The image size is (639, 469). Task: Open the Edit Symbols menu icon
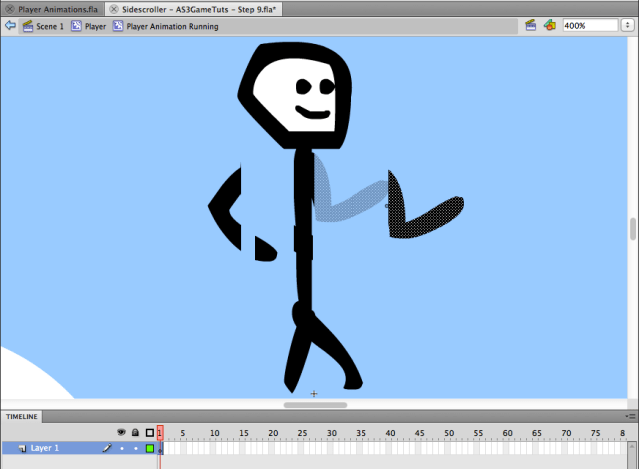[550, 25]
